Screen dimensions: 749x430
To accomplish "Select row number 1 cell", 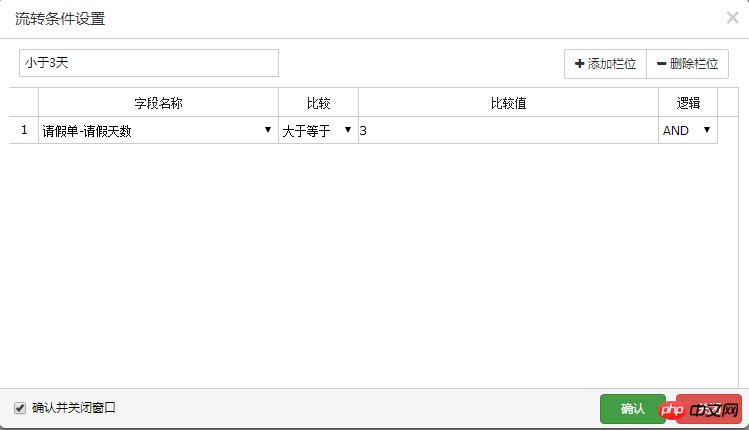I will click(24, 130).
